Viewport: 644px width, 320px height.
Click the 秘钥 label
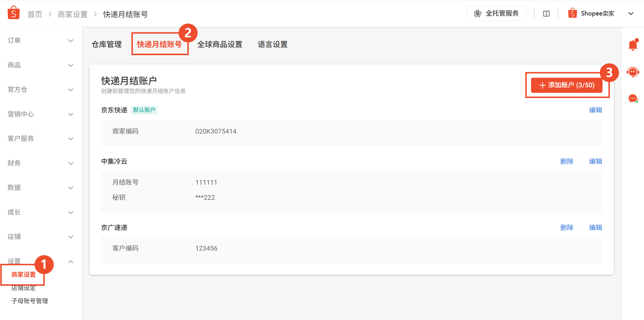[119, 198]
